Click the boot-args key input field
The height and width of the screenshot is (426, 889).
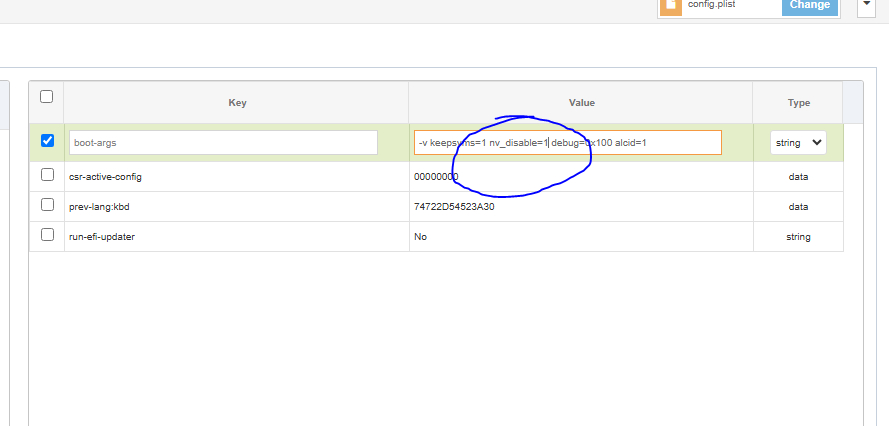coord(223,143)
